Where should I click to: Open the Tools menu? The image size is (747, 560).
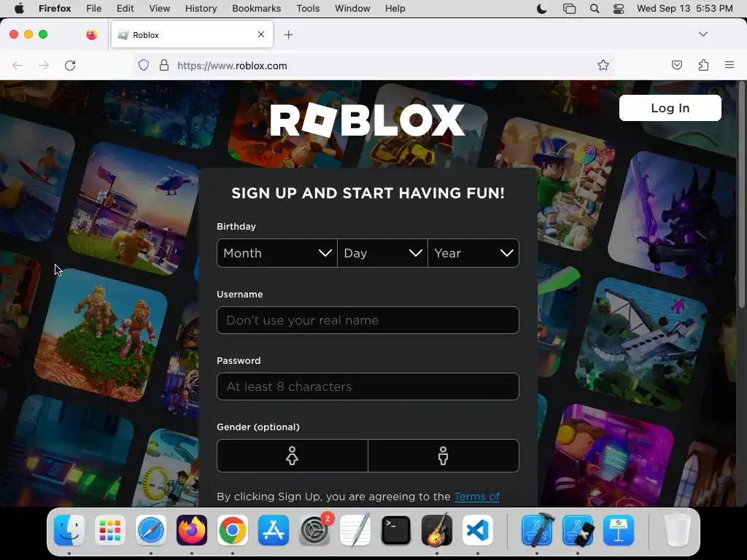pos(308,9)
